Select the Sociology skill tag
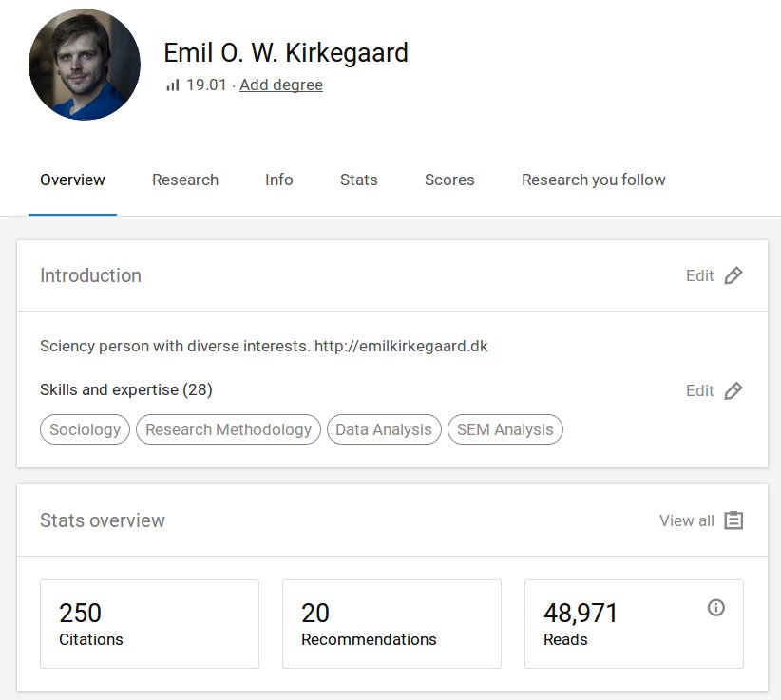Viewport: 781px width, 700px height. click(x=85, y=429)
